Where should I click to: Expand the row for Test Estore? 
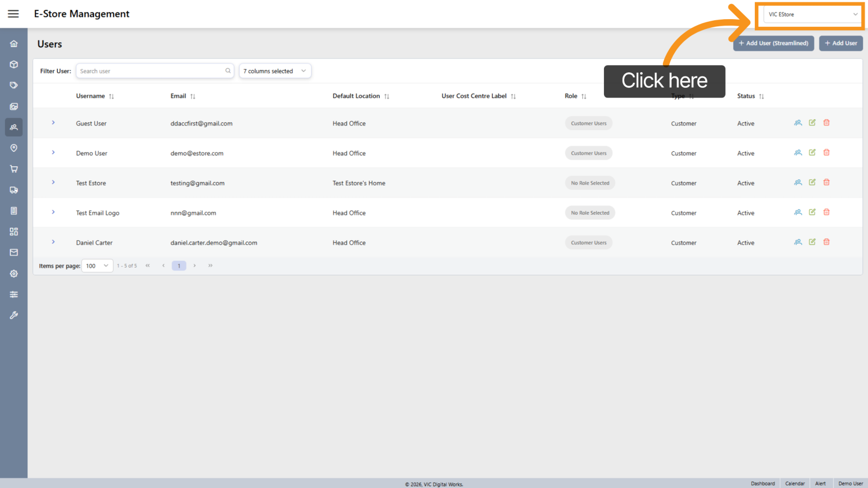[x=53, y=182]
